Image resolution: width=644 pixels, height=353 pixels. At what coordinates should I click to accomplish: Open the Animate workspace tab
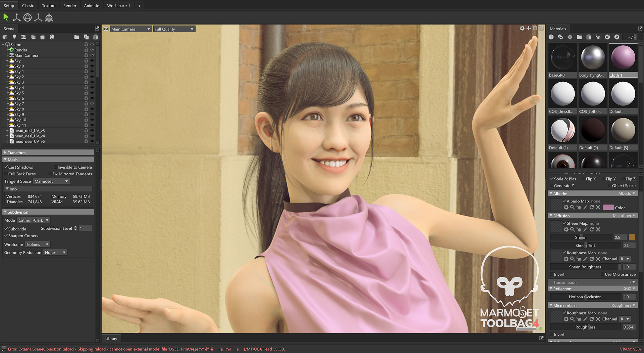(x=91, y=6)
